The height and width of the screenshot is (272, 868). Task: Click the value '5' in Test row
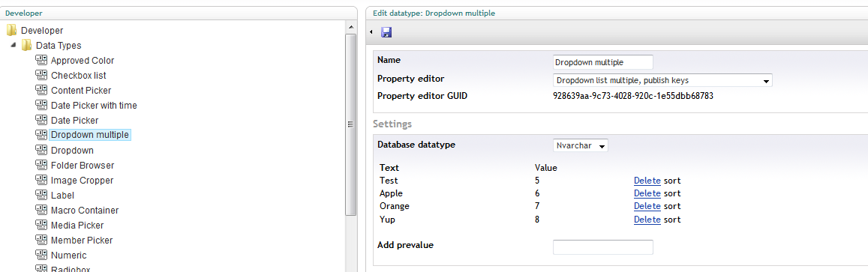(537, 181)
